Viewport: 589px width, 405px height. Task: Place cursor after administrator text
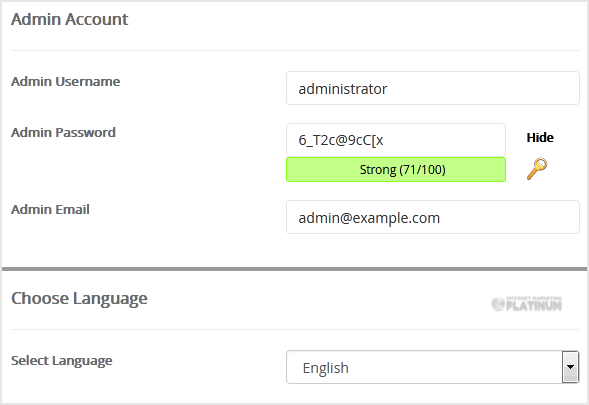[x=388, y=89]
